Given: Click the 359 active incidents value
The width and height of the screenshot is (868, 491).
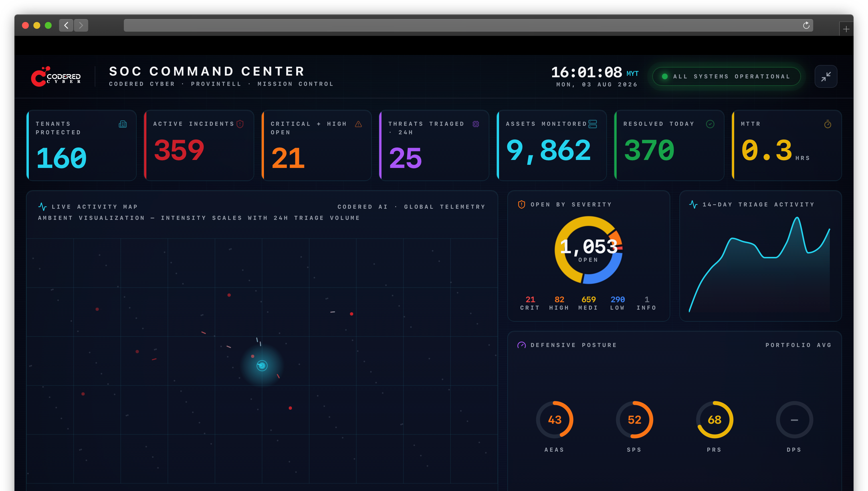Looking at the screenshot, I should (x=179, y=150).
